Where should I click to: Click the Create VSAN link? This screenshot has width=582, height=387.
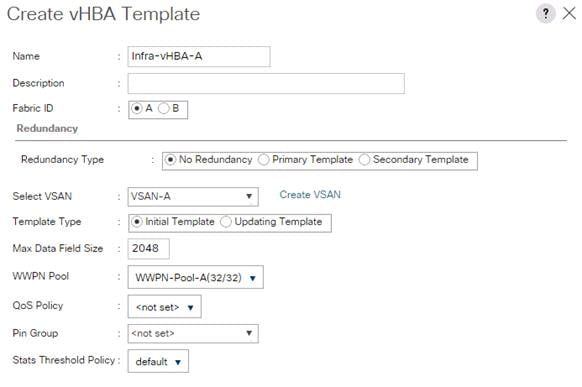[x=310, y=194]
